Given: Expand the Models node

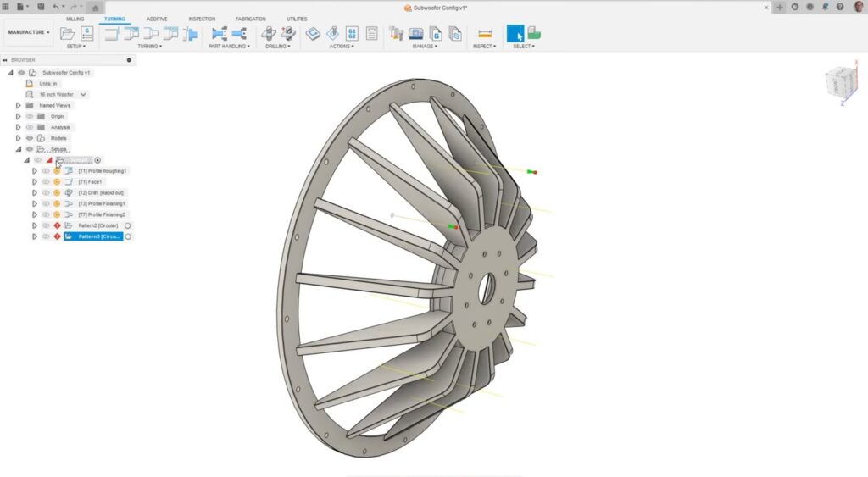Looking at the screenshot, I should pos(19,138).
